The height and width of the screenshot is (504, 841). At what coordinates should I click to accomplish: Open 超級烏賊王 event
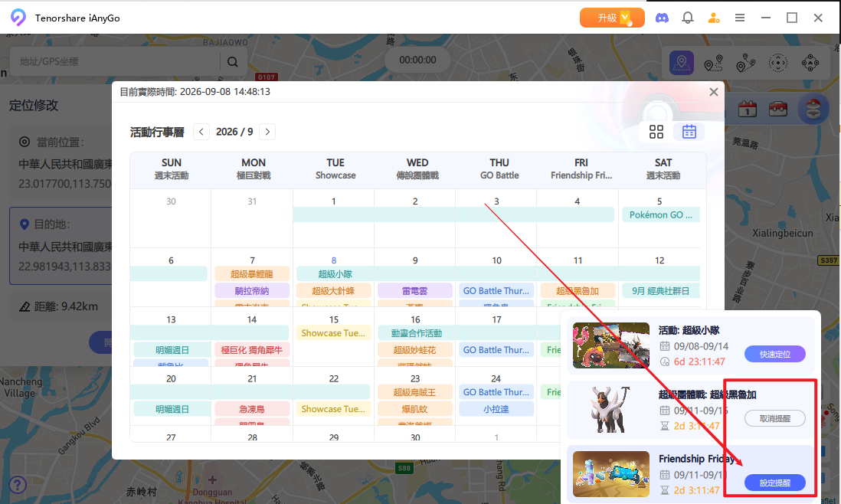[415, 392]
